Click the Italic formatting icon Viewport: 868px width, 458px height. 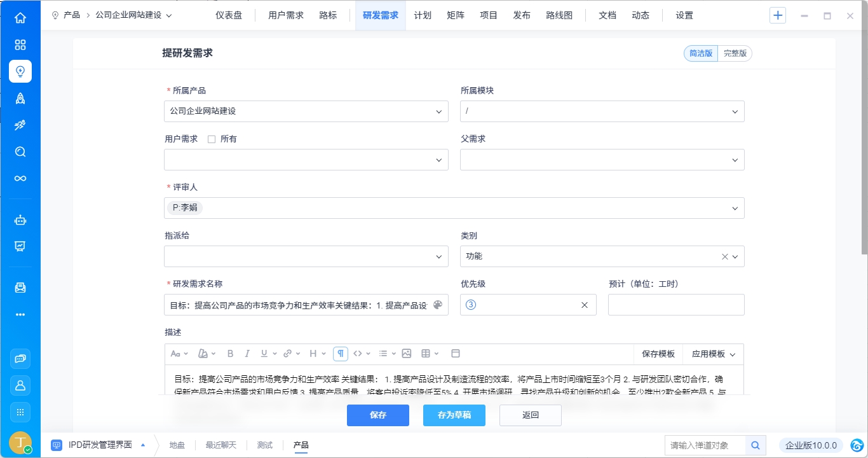click(247, 354)
